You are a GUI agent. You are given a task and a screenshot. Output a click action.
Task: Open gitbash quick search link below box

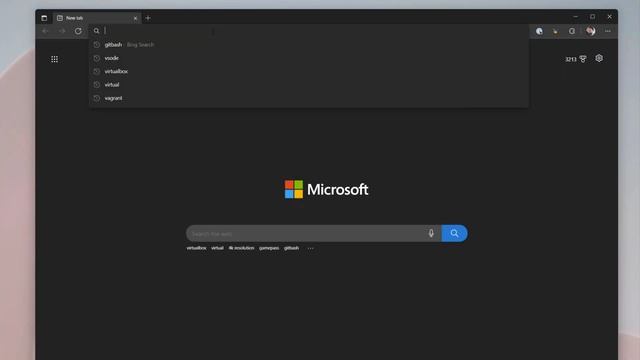[291, 248]
